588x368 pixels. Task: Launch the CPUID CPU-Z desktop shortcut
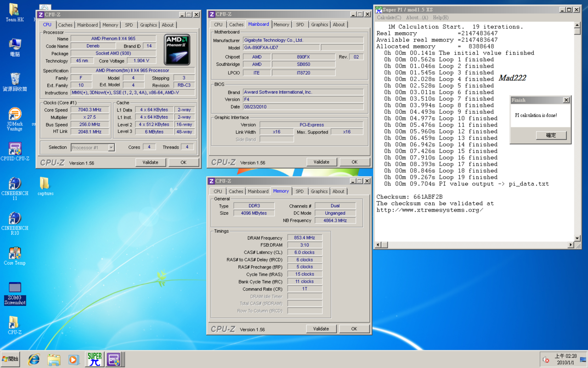pyautogui.click(x=15, y=152)
